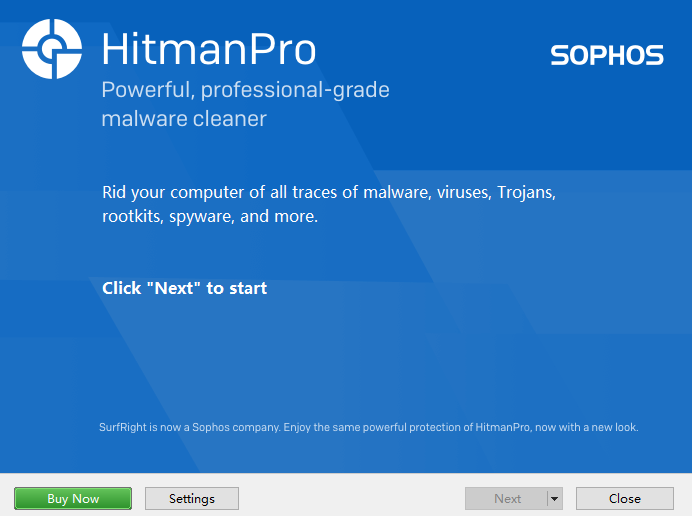Click the Next button to start
692x516 pixels.
507,498
